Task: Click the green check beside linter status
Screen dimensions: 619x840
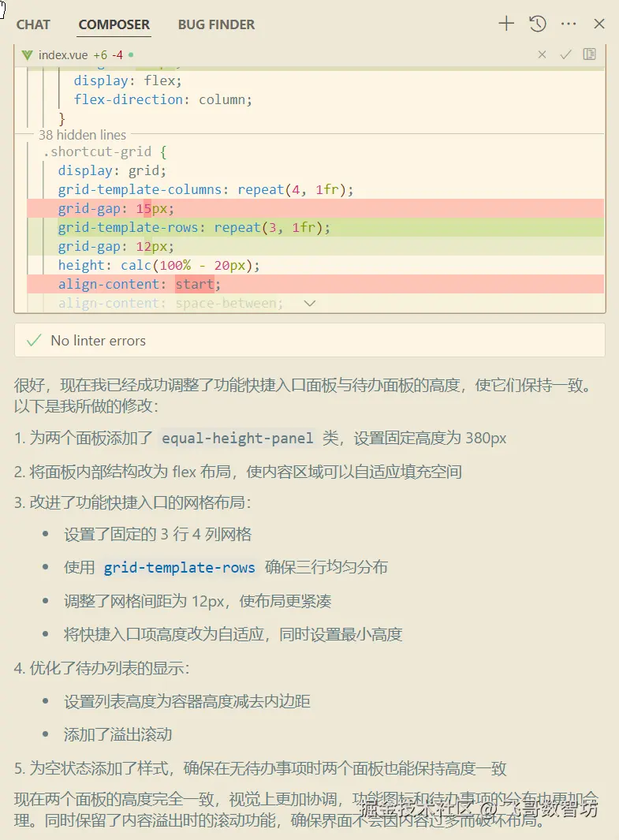Action: click(34, 340)
